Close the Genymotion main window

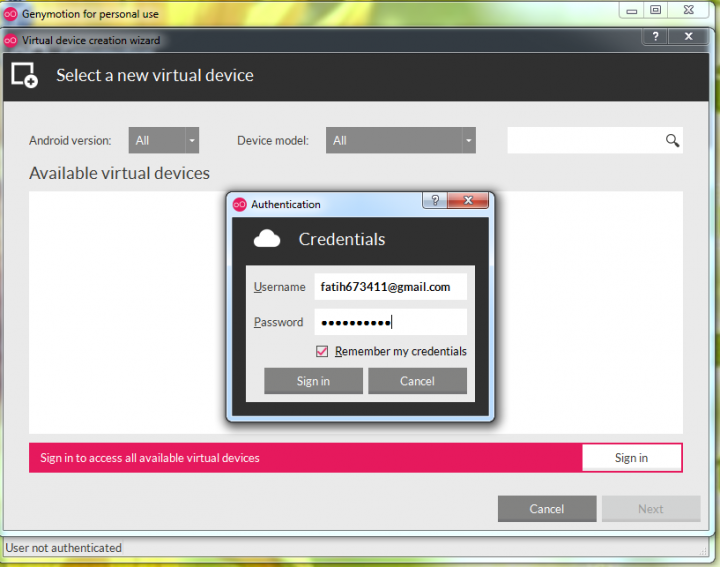coord(688,10)
